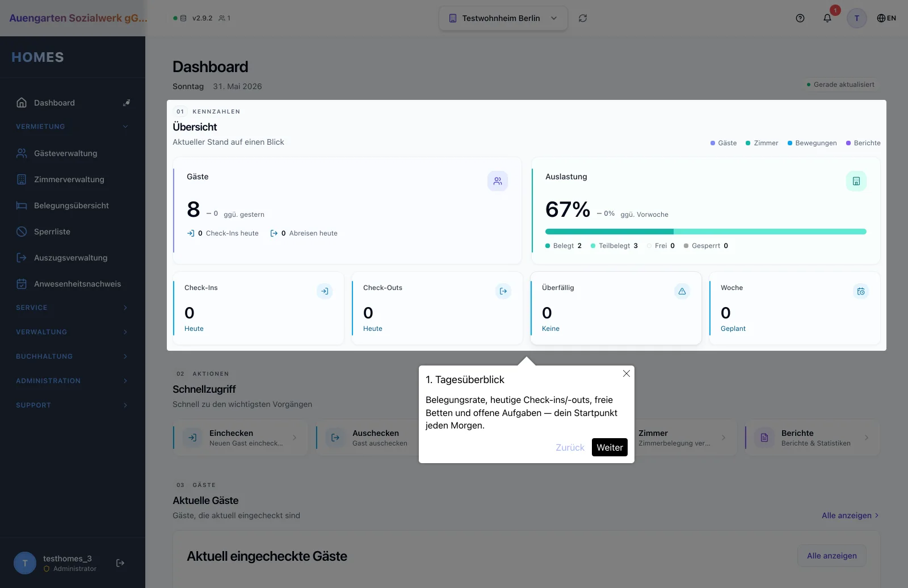Click the Gästeverwaltung people icon

pos(22,153)
